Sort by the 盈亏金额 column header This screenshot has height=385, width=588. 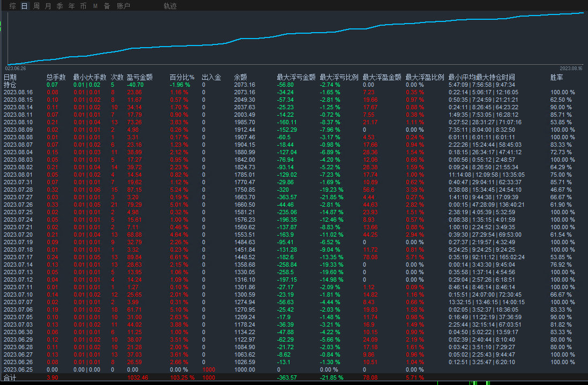pyautogui.click(x=139, y=77)
